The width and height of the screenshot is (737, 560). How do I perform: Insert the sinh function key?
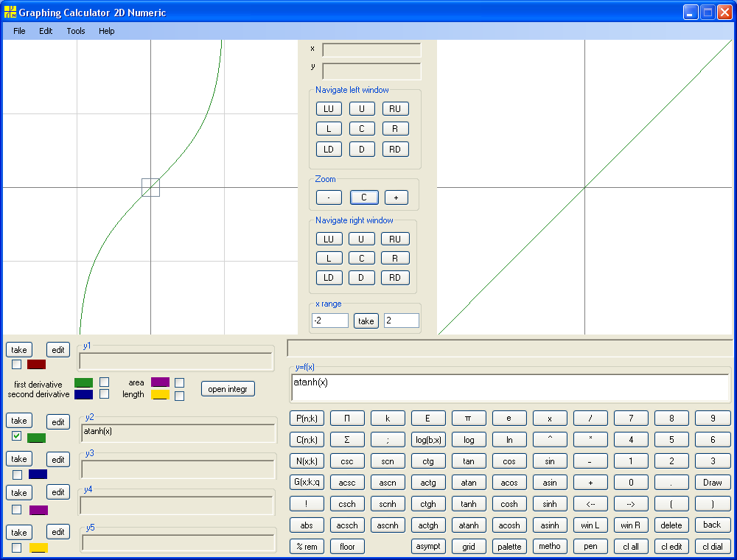point(550,504)
